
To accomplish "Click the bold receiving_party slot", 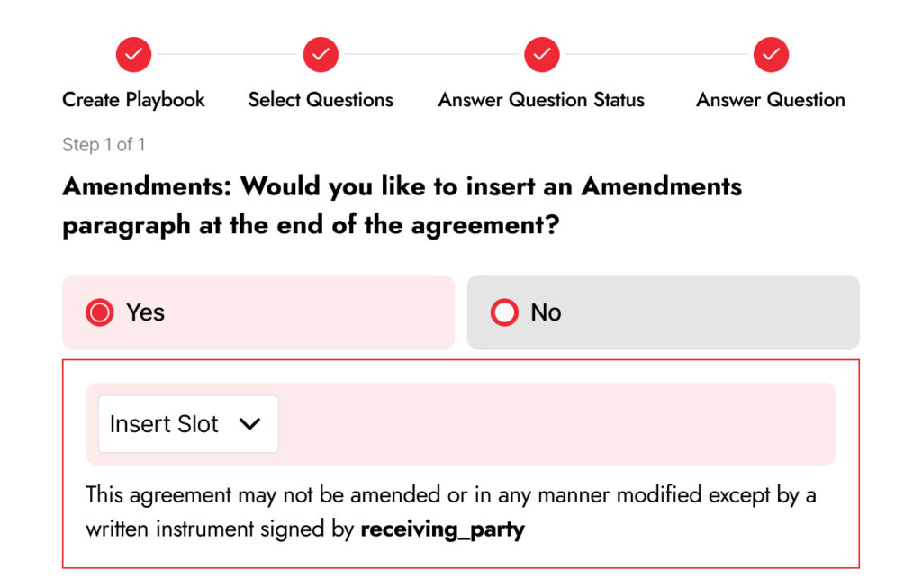I will [x=442, y=529].
